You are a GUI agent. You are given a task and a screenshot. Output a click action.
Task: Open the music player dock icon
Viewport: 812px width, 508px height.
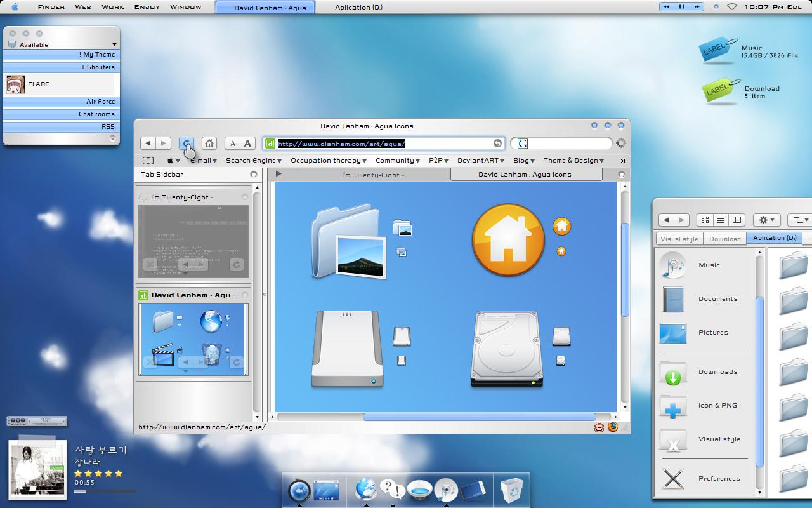(446, 490)
